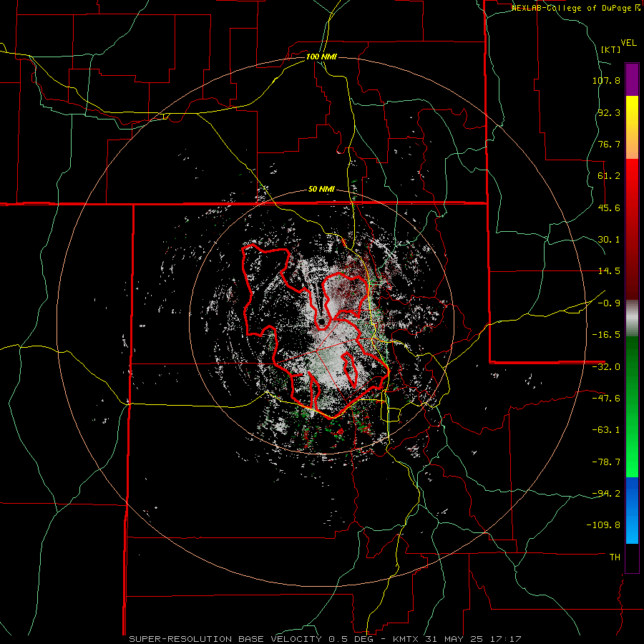Click the -0.9 legend value

(609, 303)
